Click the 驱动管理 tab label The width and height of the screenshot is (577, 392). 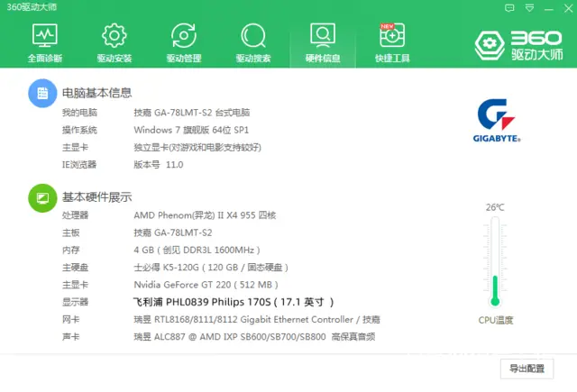point(184,58)
